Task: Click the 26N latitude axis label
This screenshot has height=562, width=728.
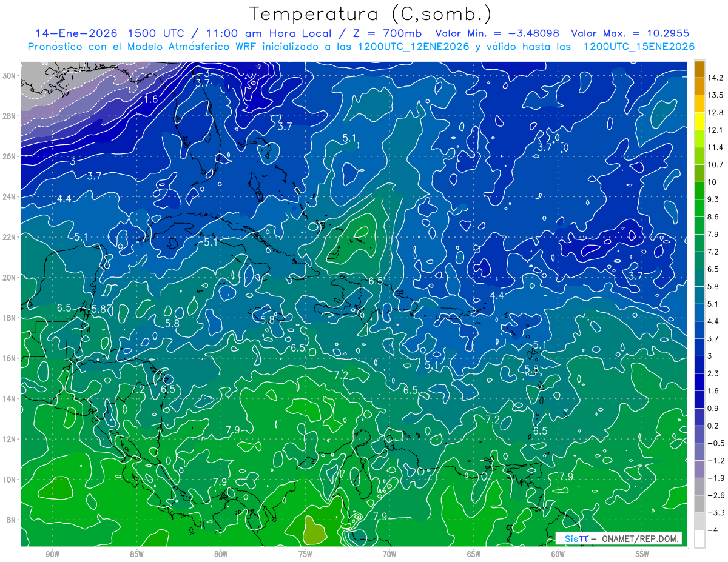Action: pos(10,156)
